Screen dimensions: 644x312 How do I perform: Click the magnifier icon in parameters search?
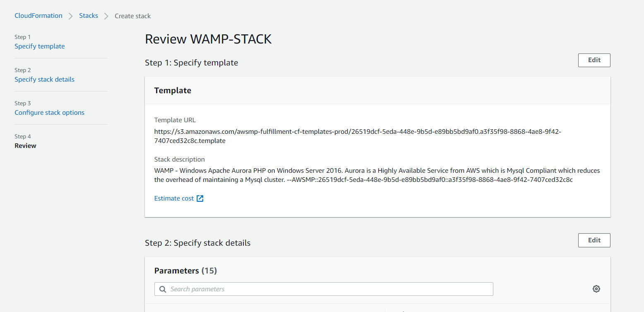[x=163, y=289]
